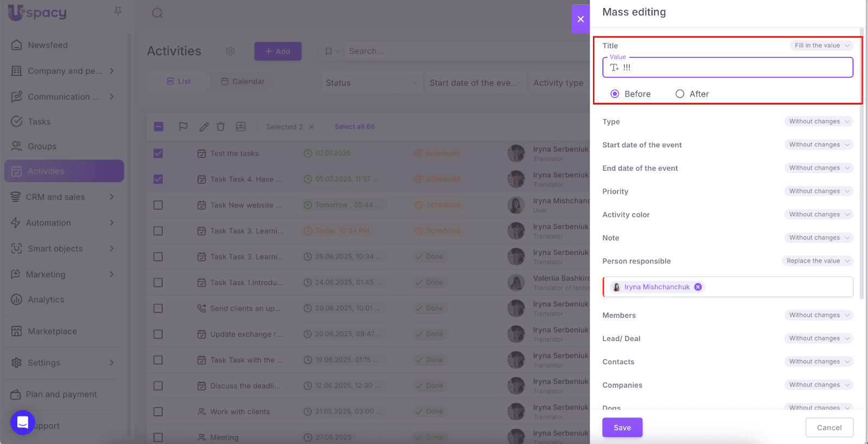
Task: Open Analytics in the sidebar
Action: click(46, 300)
